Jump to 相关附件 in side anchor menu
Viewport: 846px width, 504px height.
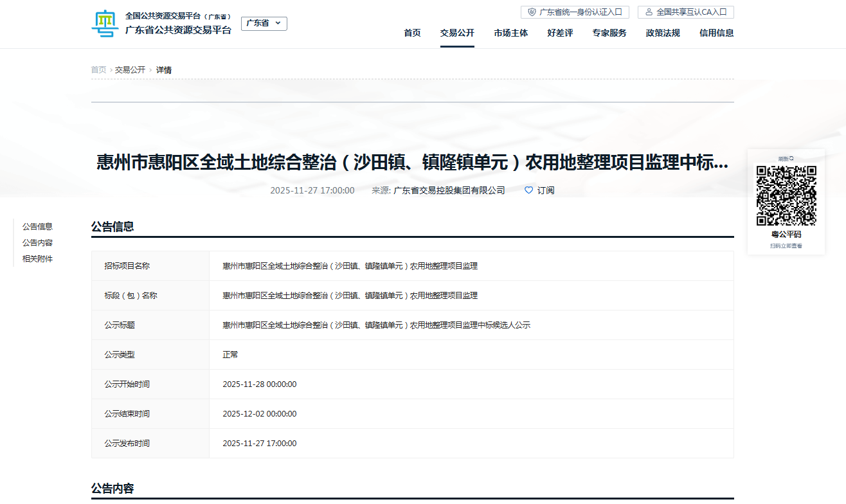click(37, 259)
